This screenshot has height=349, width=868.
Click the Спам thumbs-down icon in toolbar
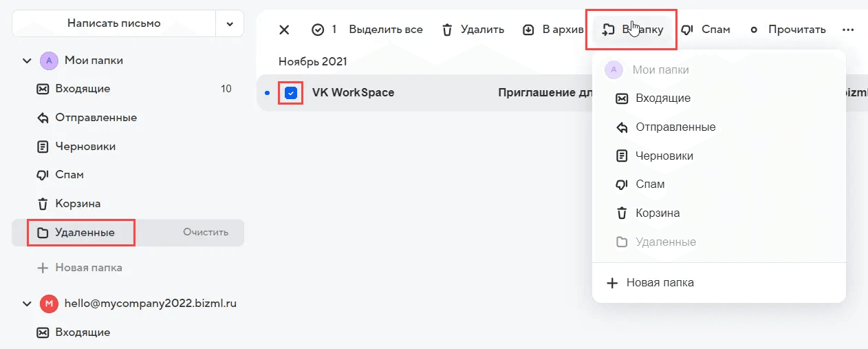point(687,30)
